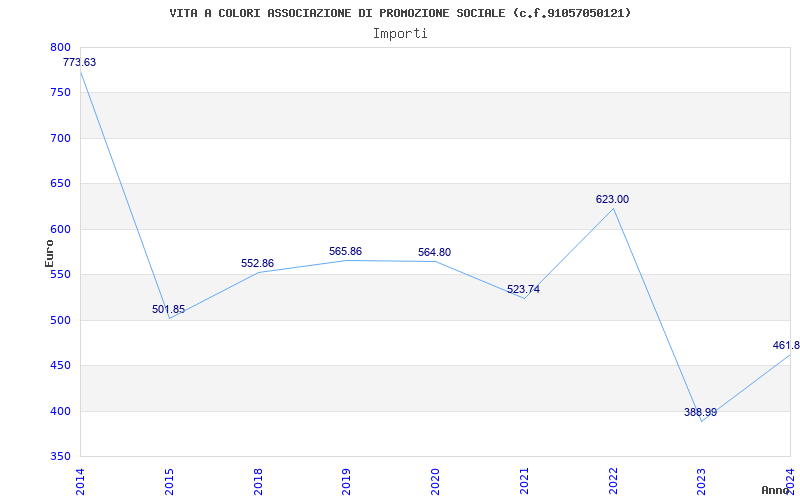800x500 pixels.
Task: Select the 773.63 data label
Action: click(x=80, y=63)
